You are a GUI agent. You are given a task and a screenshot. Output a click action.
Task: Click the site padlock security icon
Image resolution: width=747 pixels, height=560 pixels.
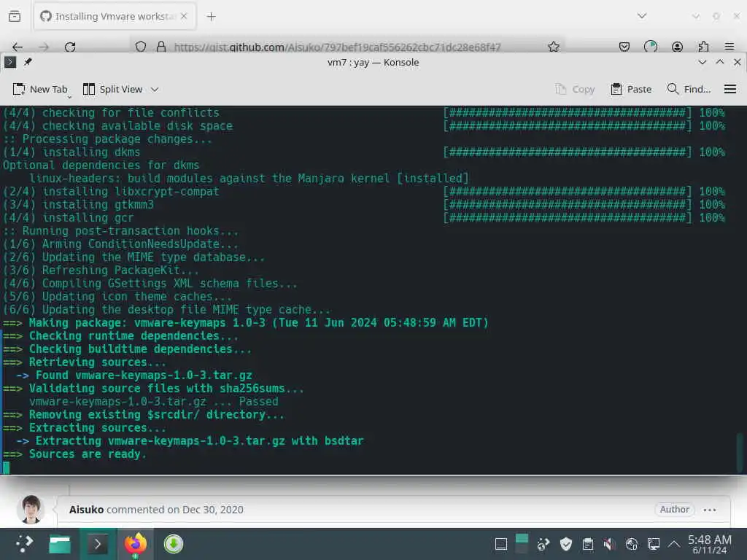tap(161, 47)
